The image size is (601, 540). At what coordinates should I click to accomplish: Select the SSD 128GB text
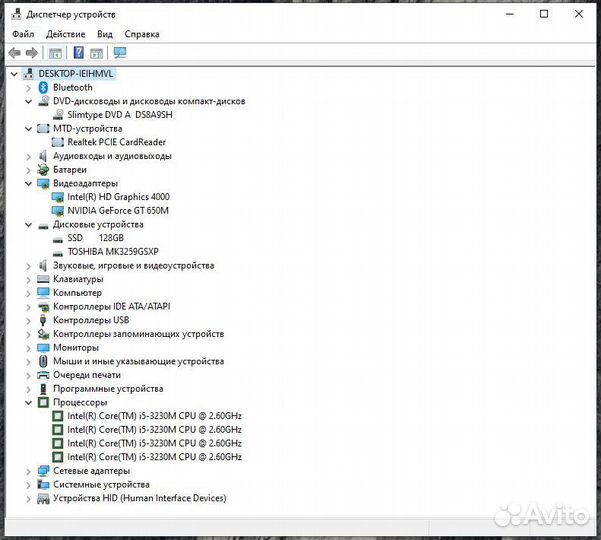click(95, 238)
